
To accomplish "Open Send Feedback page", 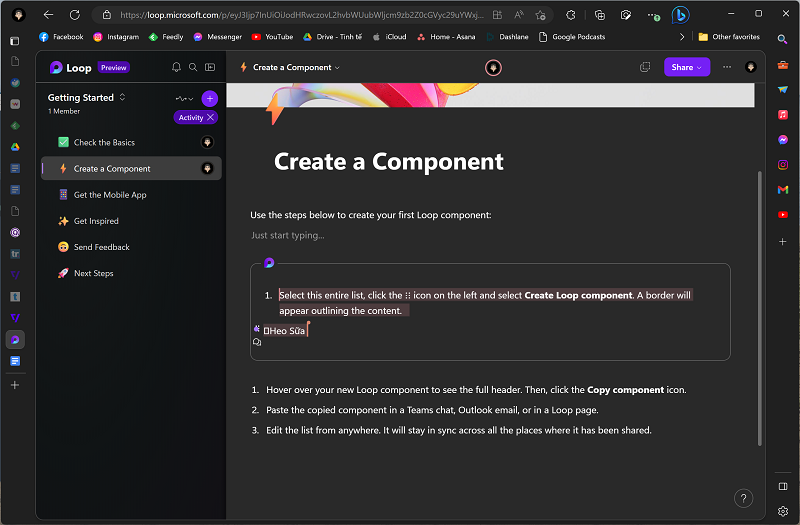I will tap(132, 247).
